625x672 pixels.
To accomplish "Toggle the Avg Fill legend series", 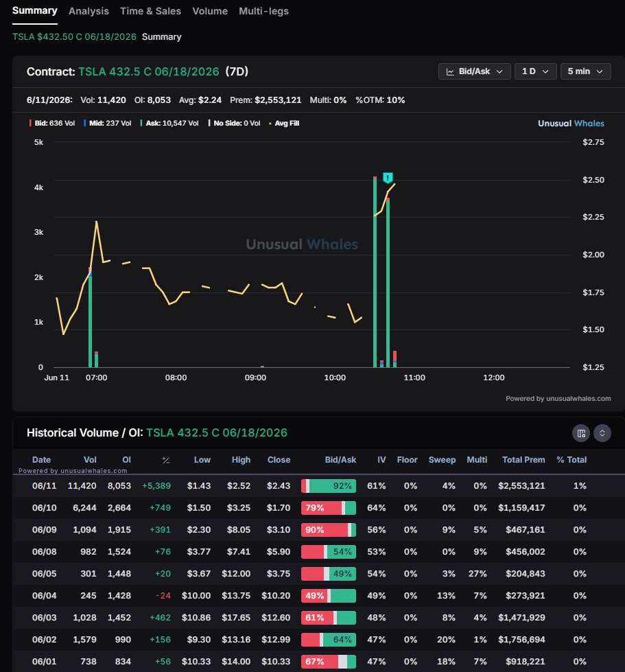I will 284,124.
